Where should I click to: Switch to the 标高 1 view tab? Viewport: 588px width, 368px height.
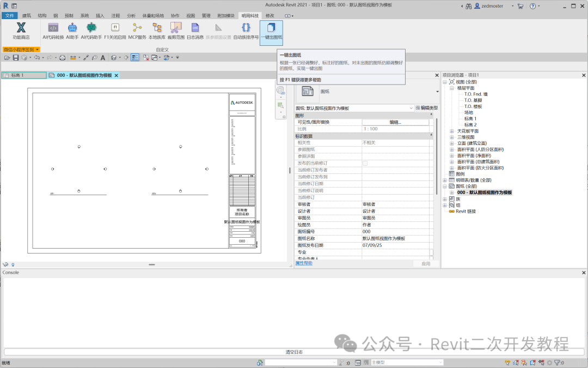(24, 75)
